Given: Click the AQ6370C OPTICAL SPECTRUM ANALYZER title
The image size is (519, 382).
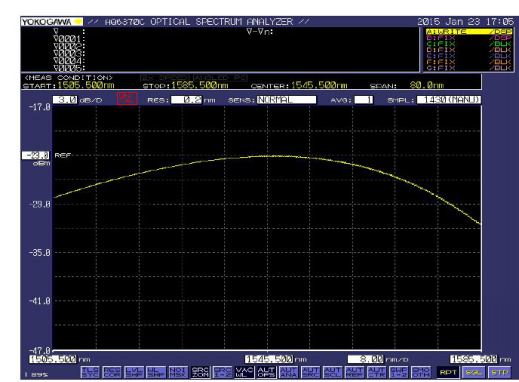Looking at the screenshot, I should [199, 22].
